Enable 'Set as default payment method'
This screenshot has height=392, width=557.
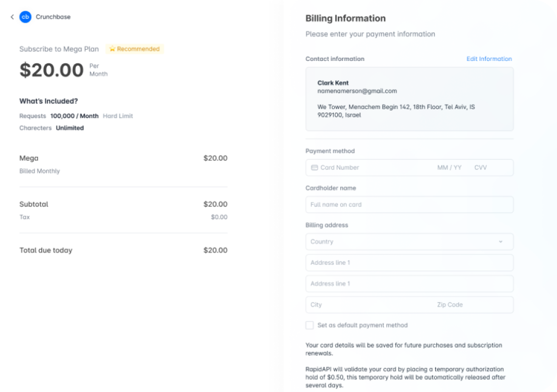(x=309, y=325)
